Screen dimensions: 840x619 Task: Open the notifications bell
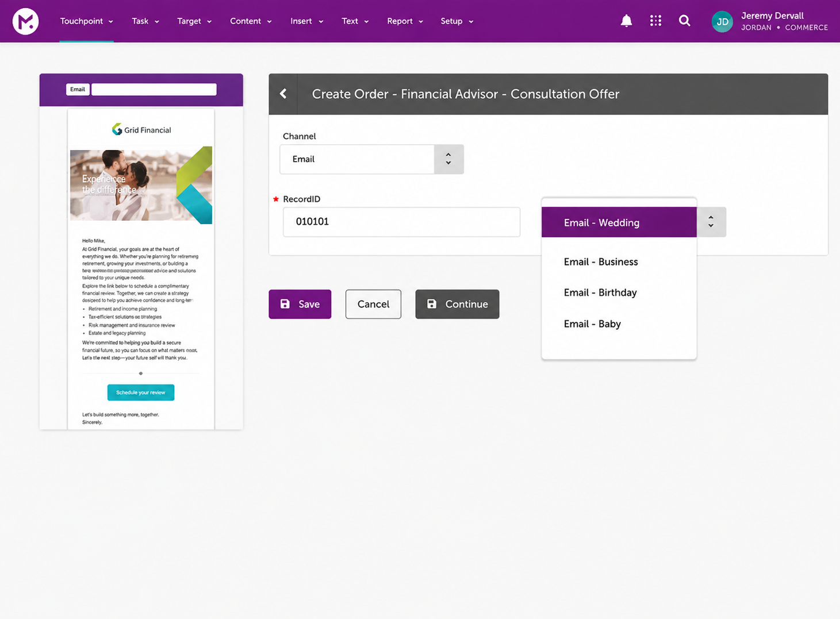(x=626, y=21)
